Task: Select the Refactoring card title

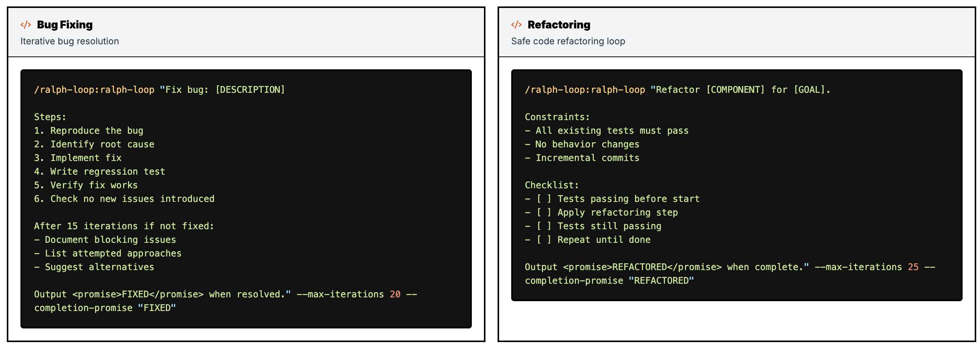Action: point(559,25)
